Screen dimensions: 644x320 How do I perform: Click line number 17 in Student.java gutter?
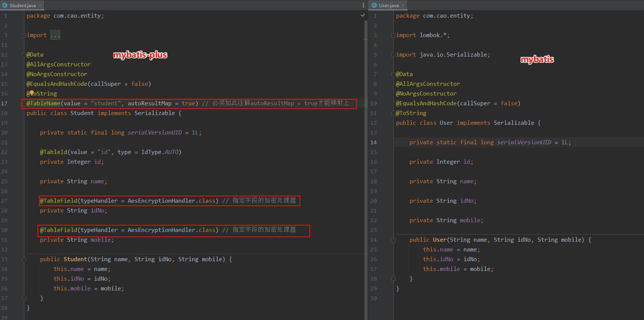click(4, 103)
